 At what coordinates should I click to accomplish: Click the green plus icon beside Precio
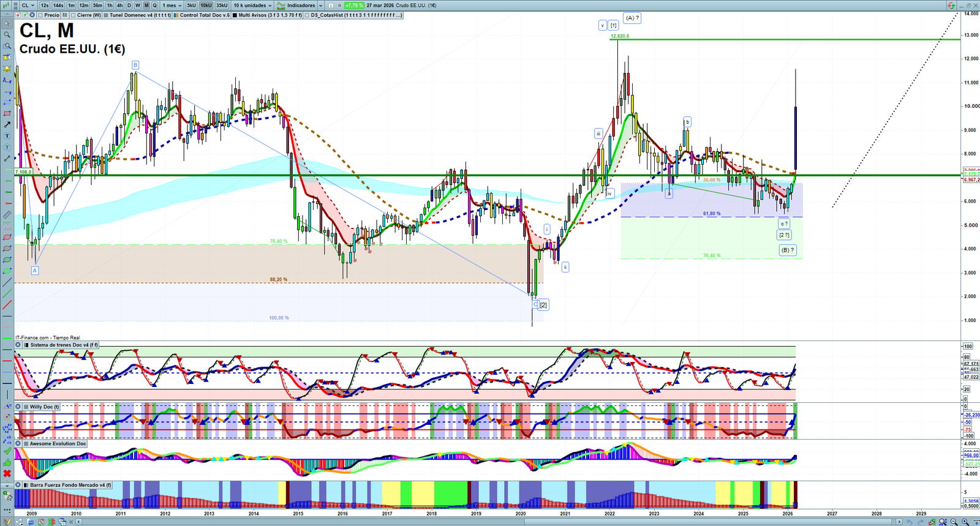(24, 15)
